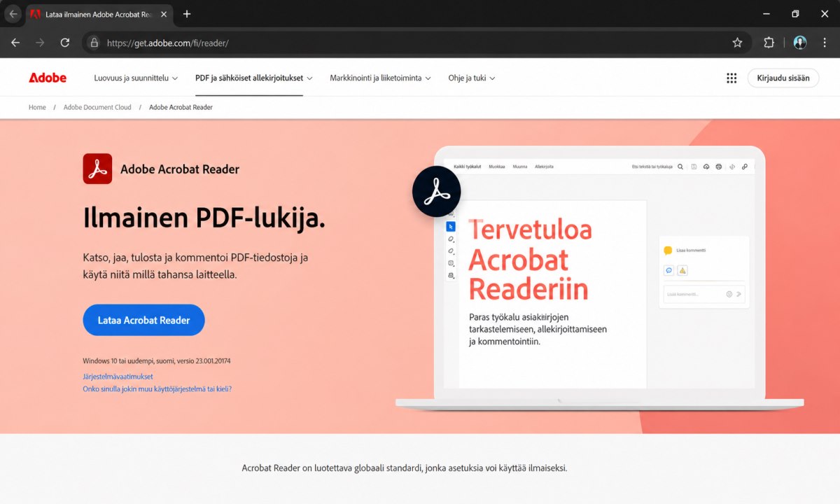Open site info lock icon in address bar

[x=94, y=43]
